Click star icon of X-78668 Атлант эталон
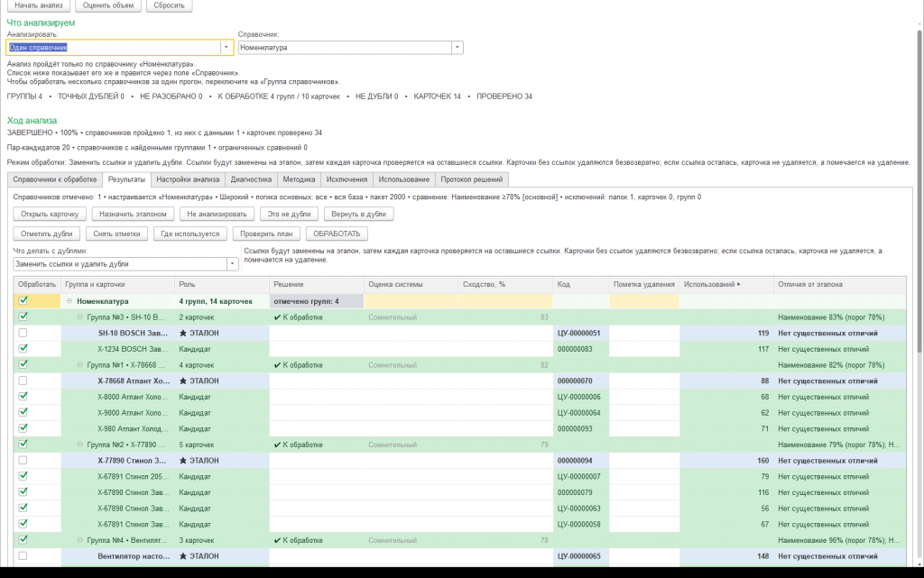This screenshot has width=924, height=578. coord(183,381)
